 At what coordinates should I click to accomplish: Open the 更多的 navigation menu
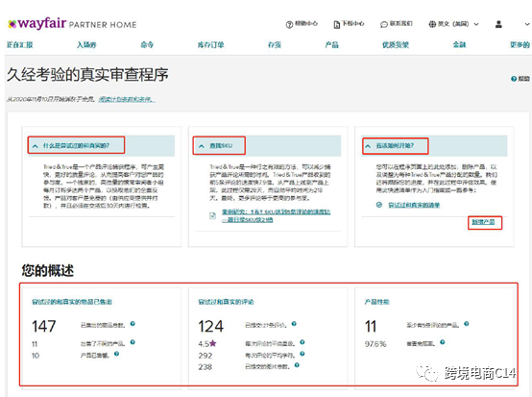(x=520, y=45)
